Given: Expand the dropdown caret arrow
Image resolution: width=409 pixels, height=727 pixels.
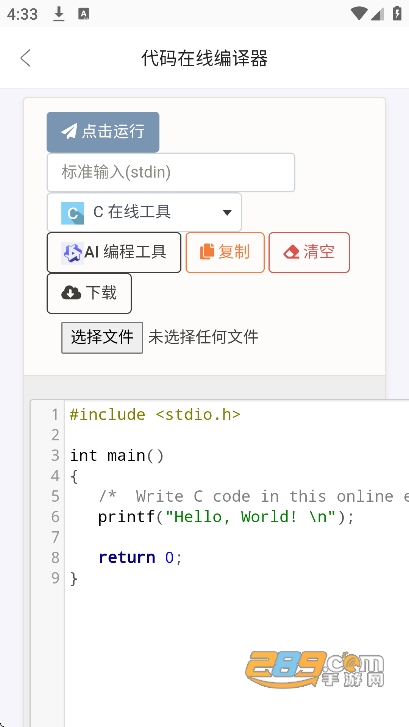Looking at the screenshot, I should pos(227,213).
